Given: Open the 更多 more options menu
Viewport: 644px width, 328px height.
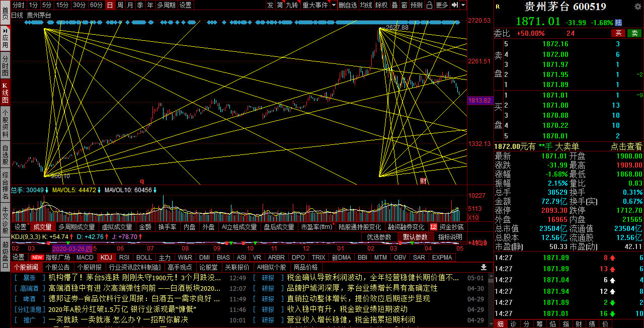Looking at the screenshot, I should coord(442,5).
